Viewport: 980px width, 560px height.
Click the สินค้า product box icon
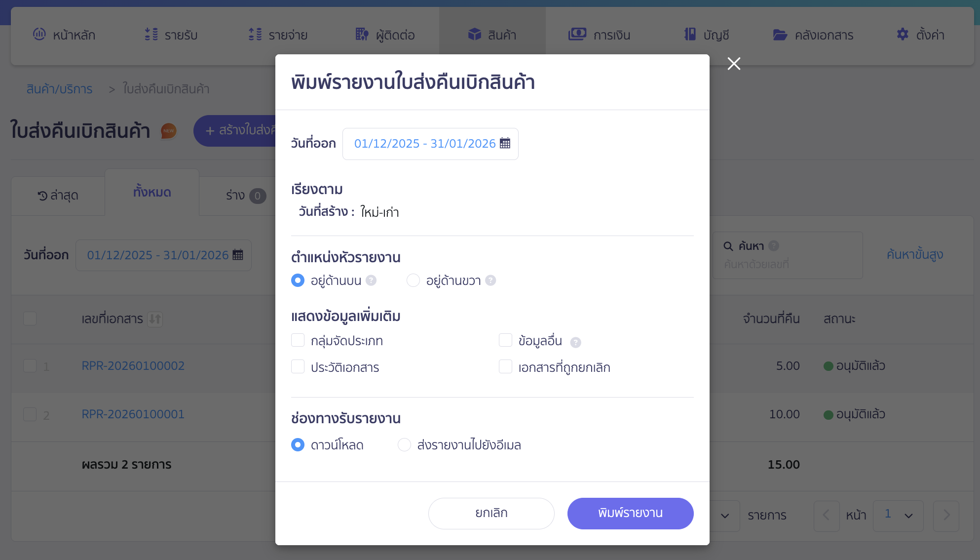coord(474,35)
